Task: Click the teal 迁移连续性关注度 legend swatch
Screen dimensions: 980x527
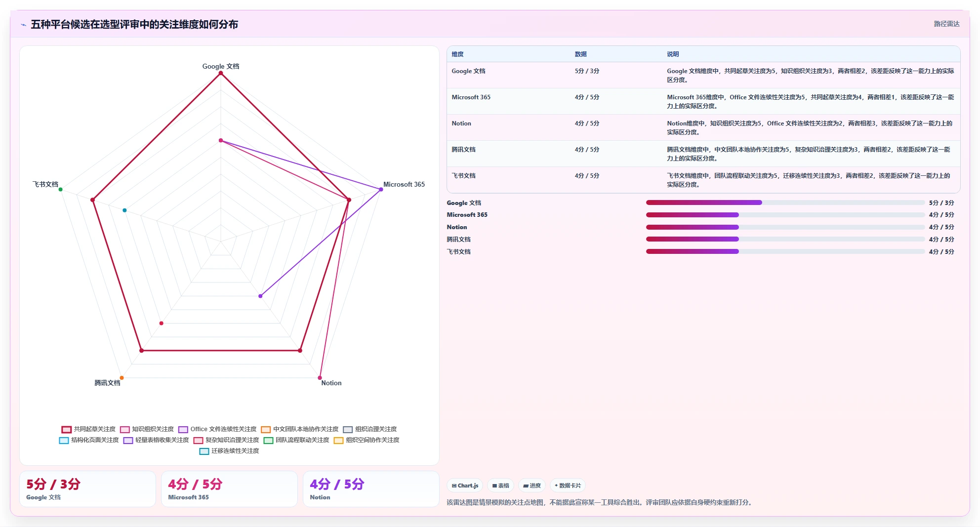Action: coord(204,451)
